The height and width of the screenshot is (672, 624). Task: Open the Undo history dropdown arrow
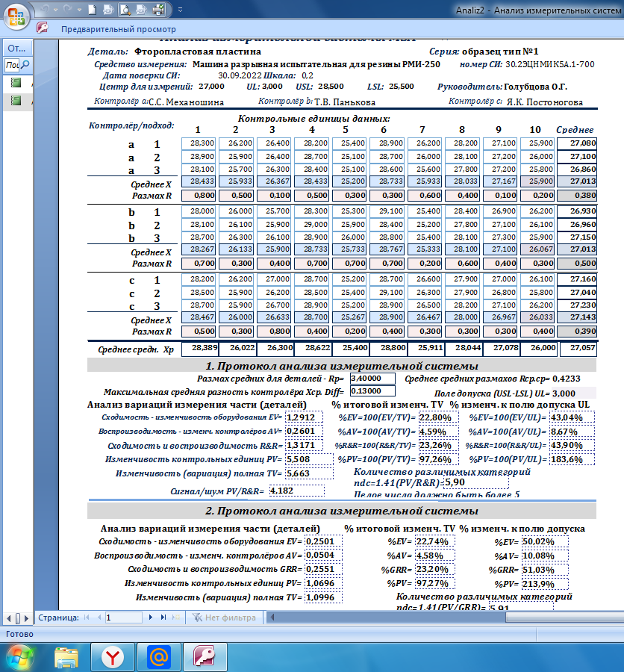click(56, 10)
